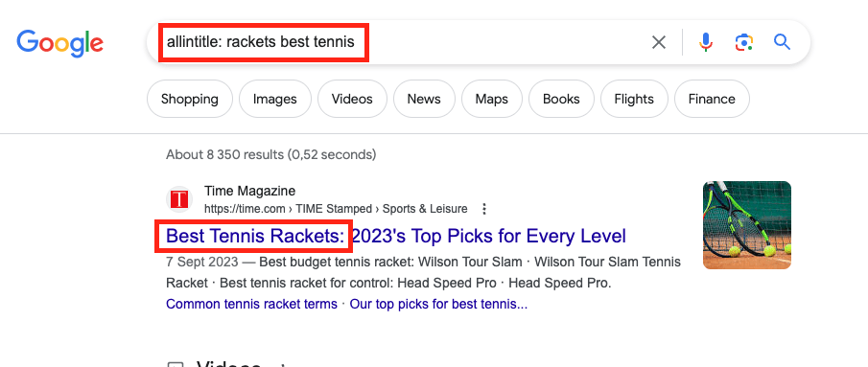
Task: Choose the Finance filter chip
Action: pos(712,99)
